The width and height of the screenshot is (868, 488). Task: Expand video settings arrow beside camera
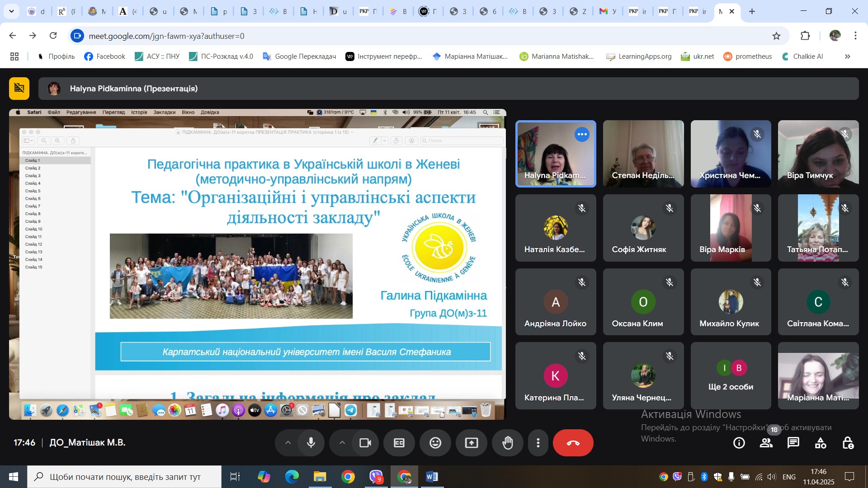pos(342,443)
